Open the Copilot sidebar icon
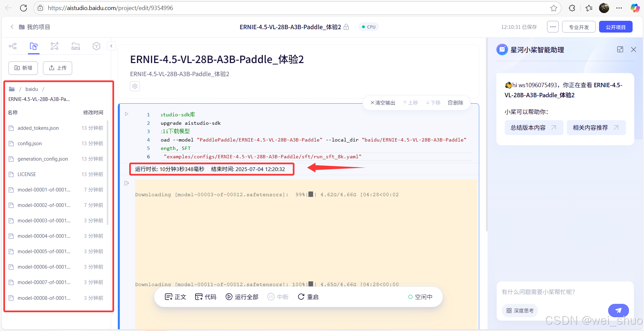This screenshot has width=644, height=331. tap(635, 8)
